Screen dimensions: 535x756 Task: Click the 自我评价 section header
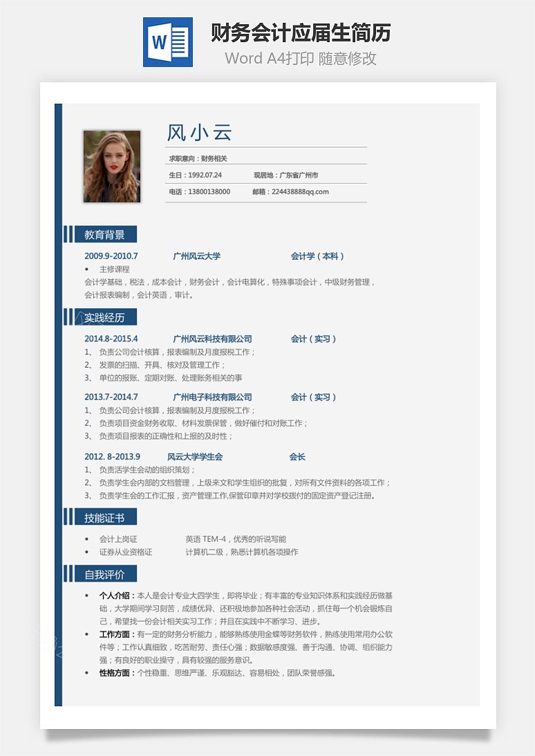pos(104,574)
